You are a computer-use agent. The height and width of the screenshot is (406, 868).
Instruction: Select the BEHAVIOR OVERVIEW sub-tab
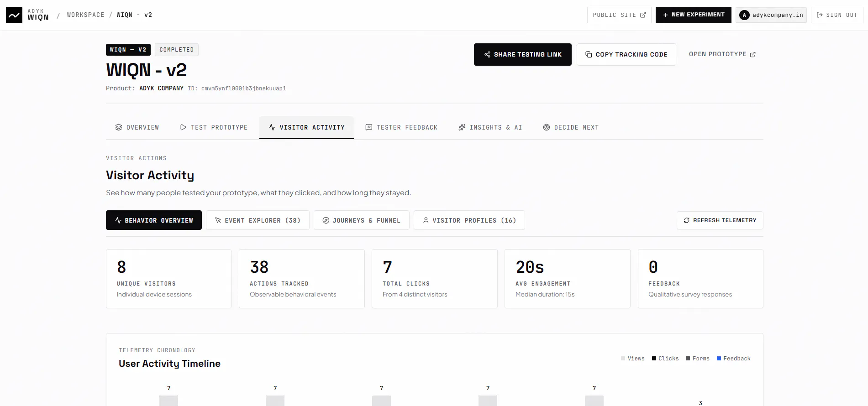(154, 220)
